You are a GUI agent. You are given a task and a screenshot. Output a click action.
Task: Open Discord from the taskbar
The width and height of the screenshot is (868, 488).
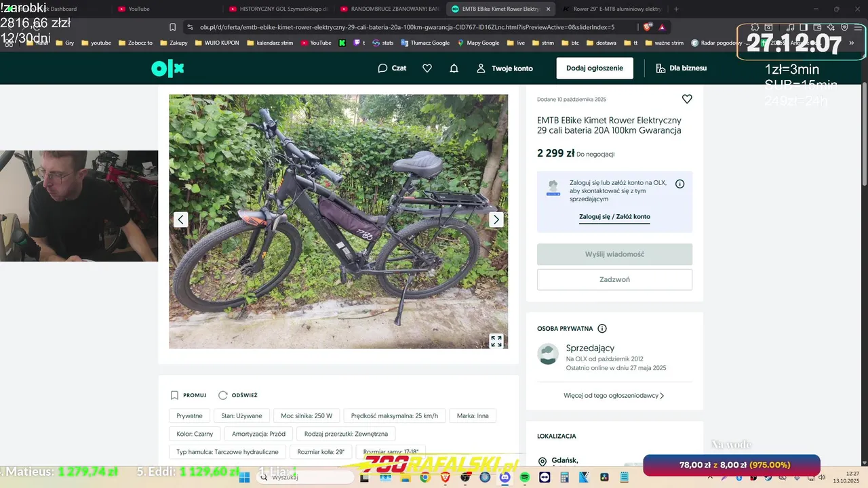pyautogui.click(x=505, y=478)
